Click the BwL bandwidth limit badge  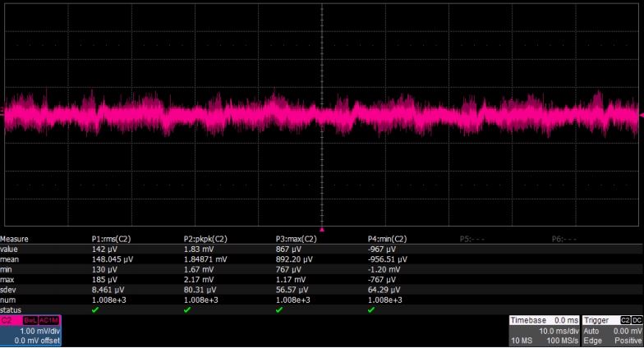tap(30, 320)
